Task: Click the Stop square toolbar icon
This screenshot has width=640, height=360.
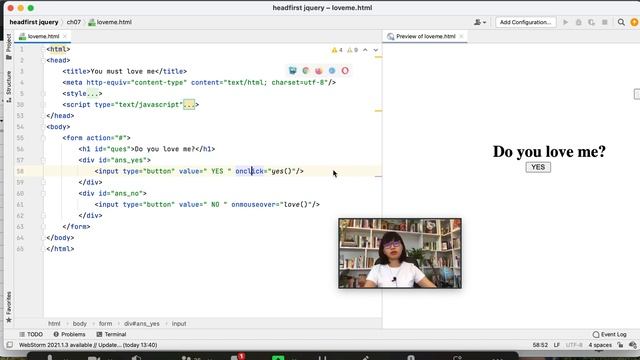Action: 604,22
